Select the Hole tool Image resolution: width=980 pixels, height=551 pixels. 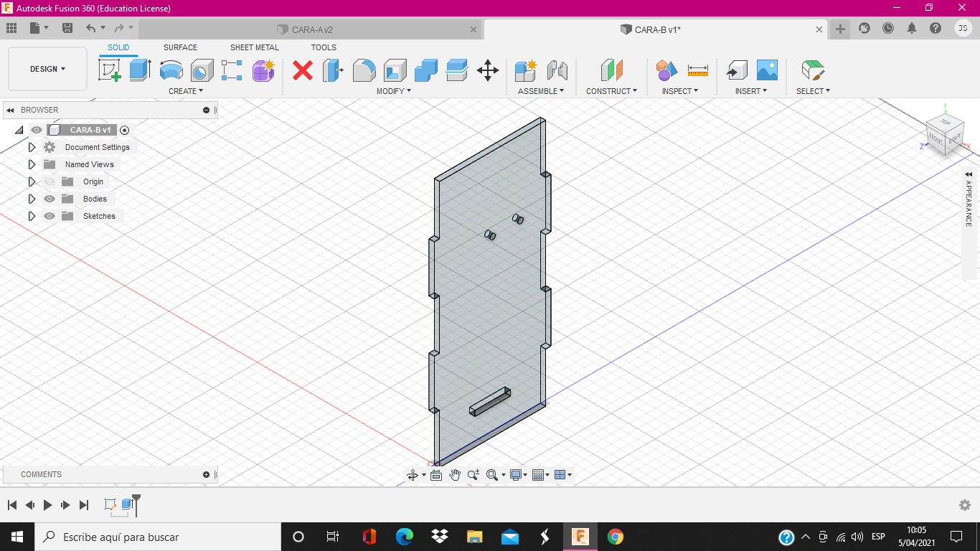pos(202,70)
